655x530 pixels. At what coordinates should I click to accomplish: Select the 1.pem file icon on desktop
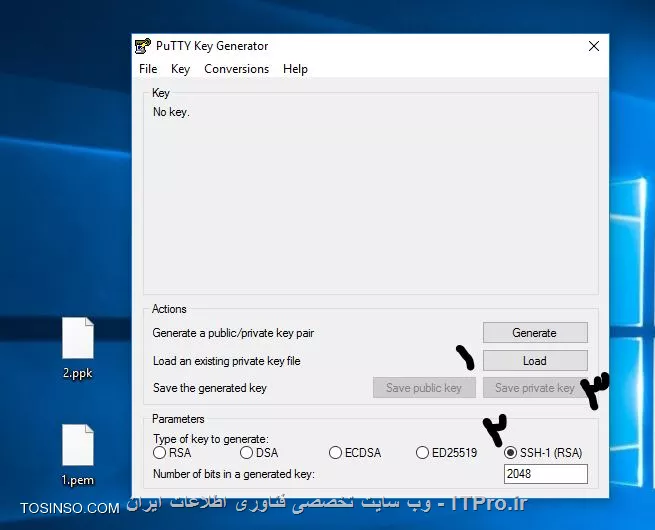(78, 445)
